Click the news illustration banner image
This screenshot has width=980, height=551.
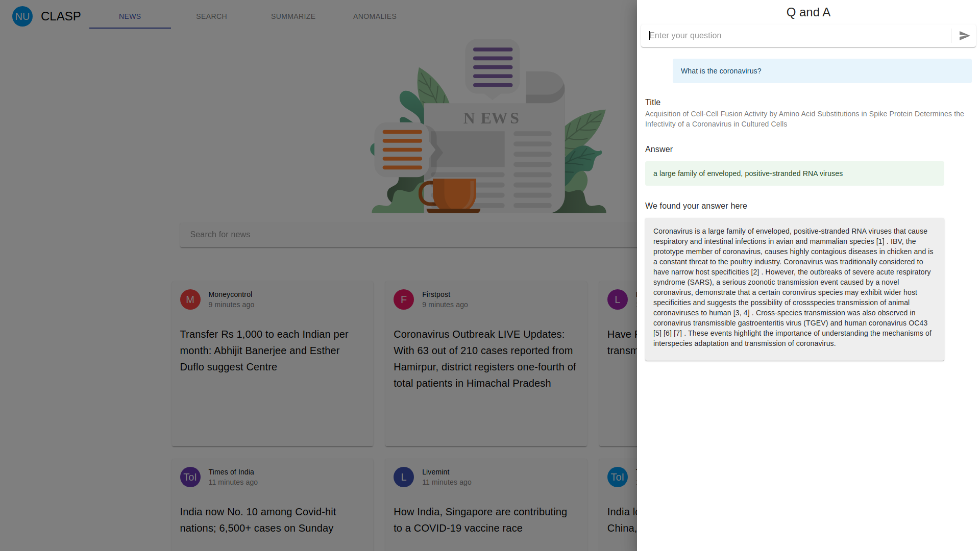click(x=489, y=127)
